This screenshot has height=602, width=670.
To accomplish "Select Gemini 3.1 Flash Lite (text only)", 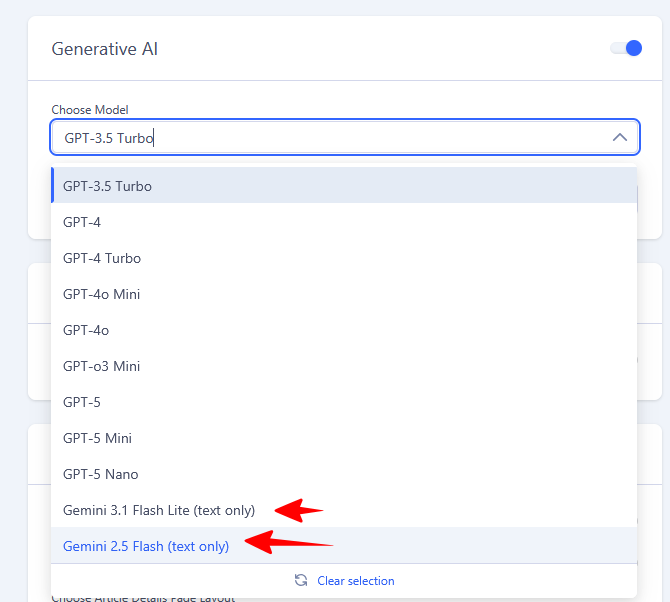I will (x=344, y=510).
